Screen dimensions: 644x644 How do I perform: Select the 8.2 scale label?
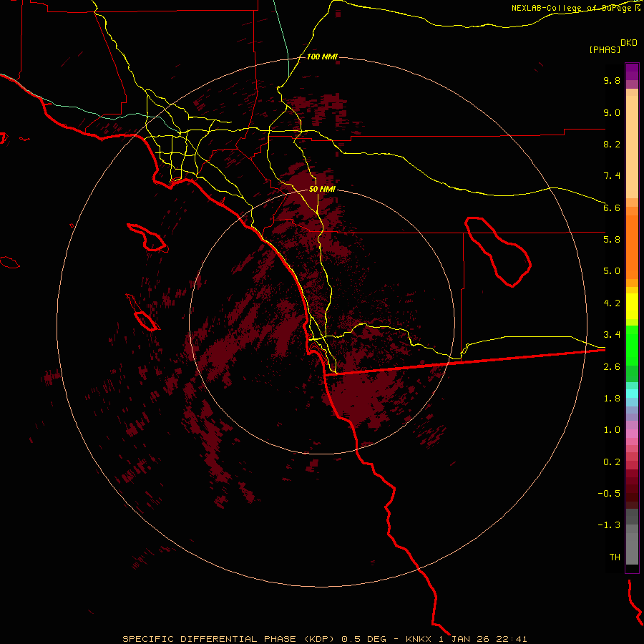pyautogui.click(x=612, y=144)
